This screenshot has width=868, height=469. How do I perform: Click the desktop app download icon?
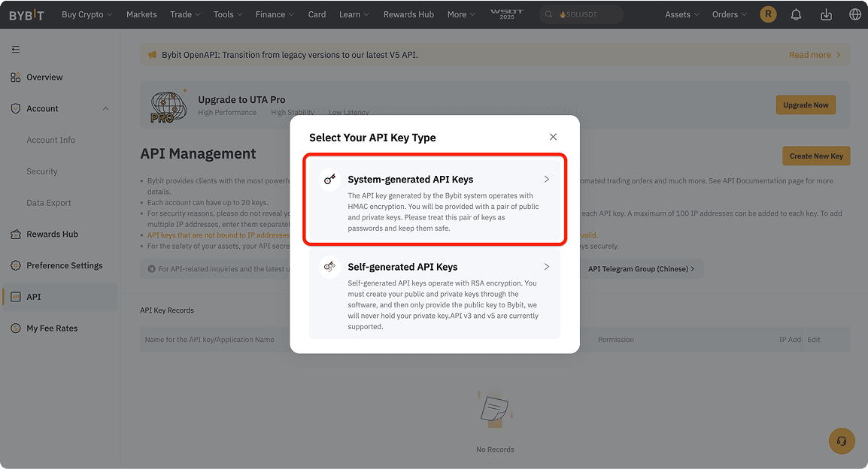(826, 14)
